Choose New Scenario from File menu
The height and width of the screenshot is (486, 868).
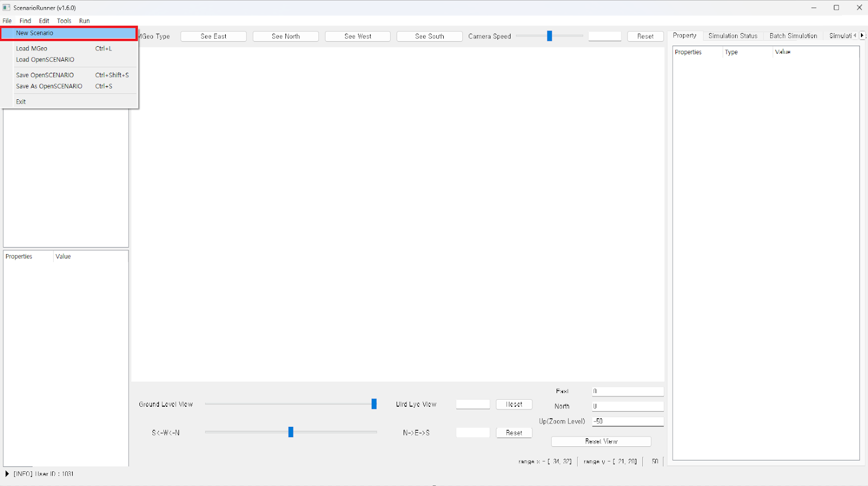coord(35,33)
